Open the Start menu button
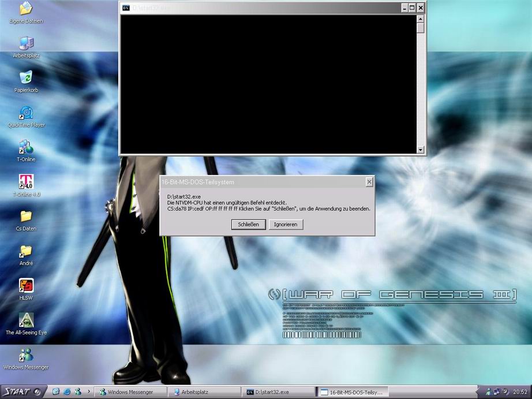 tap(23, 392)
